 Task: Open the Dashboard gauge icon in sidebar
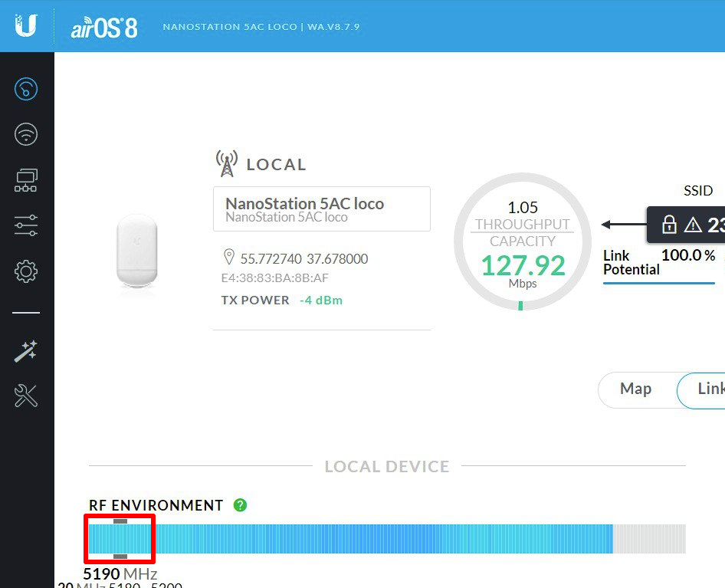(x=26, y=89)
